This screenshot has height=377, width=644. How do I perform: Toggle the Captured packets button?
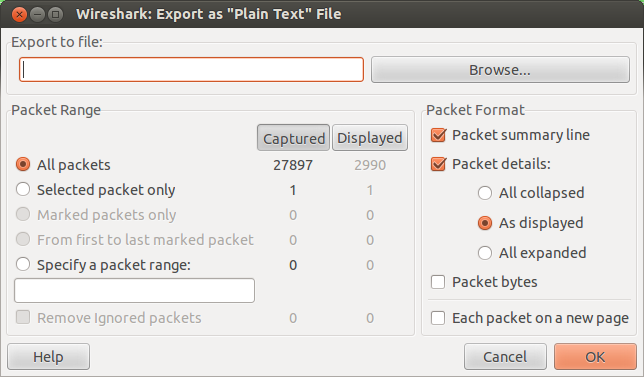click(x=293, y=138)
